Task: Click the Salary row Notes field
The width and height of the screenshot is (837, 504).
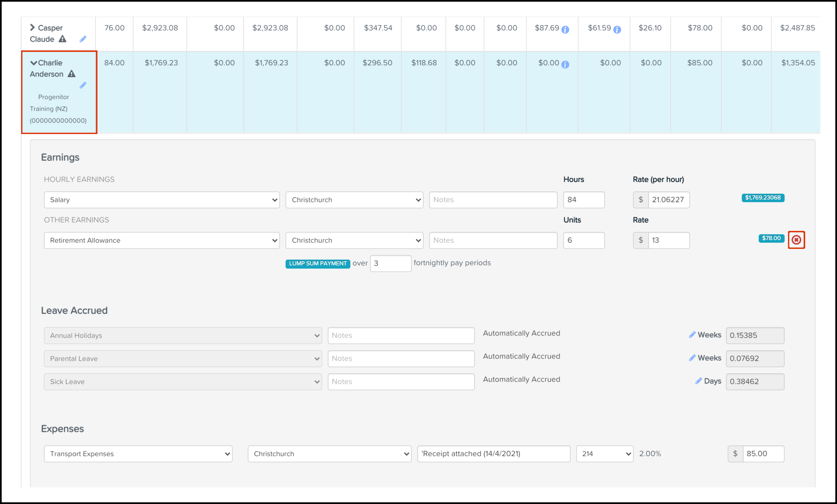Action: click(493, 200)
